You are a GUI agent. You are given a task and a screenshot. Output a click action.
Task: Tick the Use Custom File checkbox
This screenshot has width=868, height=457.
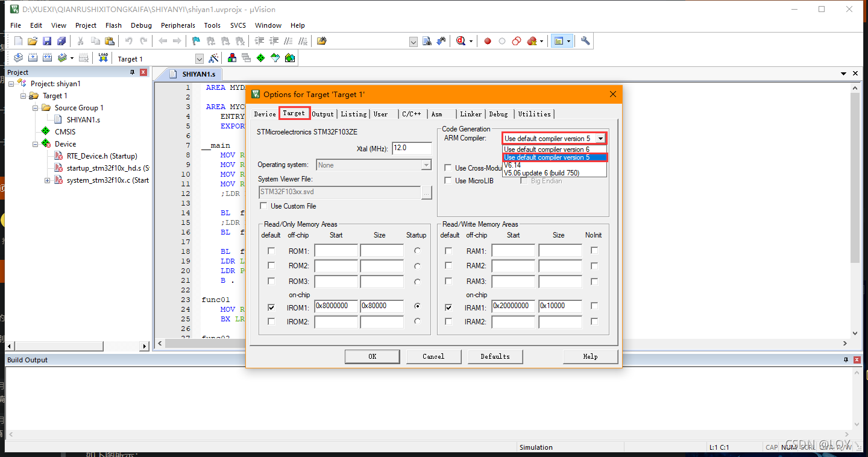pos(263,206)
